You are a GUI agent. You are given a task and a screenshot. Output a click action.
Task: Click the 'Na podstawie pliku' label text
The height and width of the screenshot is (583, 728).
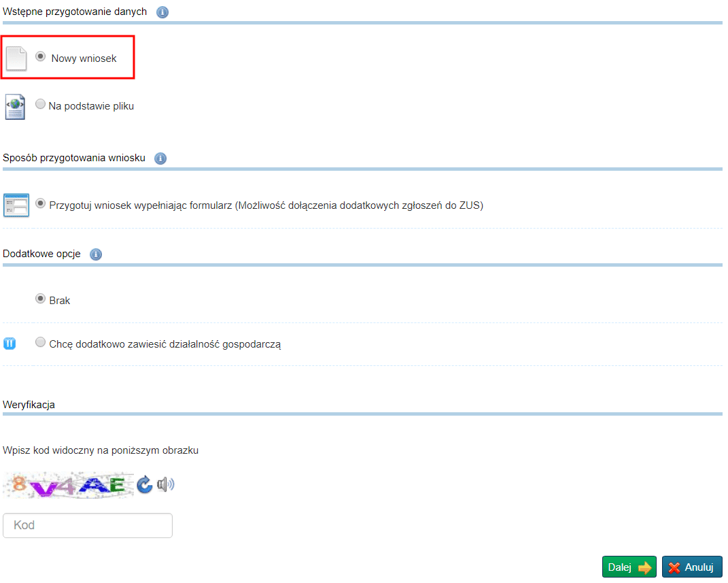click(91, 106)
